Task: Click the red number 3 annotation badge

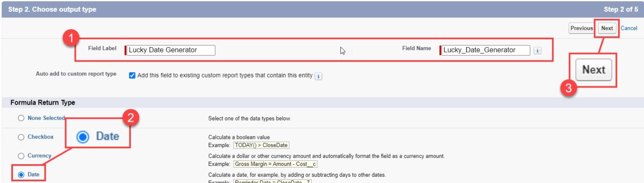Action: coord(569,88)
